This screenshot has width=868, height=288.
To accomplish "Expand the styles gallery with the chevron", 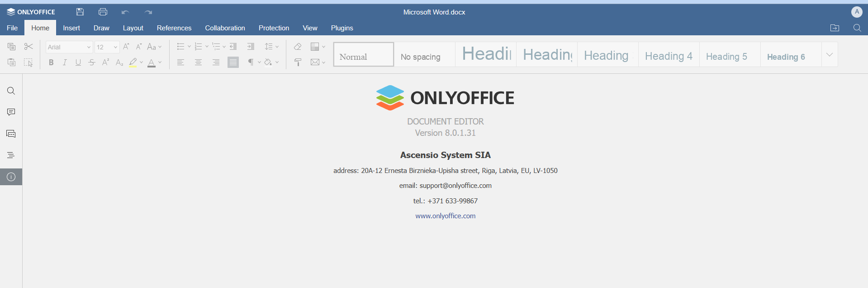I will [830, 54].
